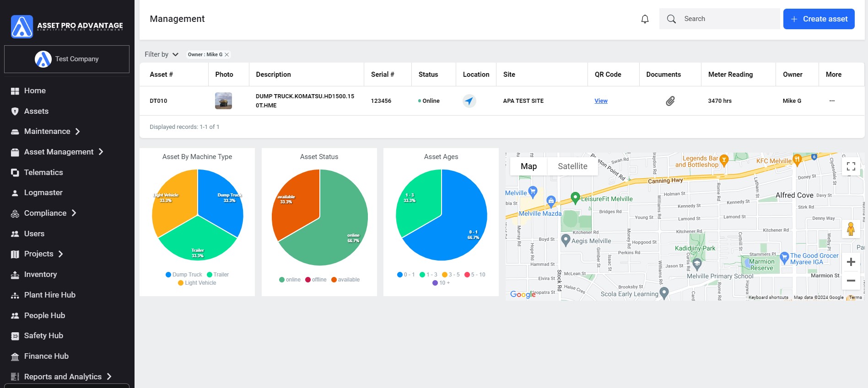Zoom out on the map
Screen dimensions: 868x388
pyautogui.click(x=851, y=281)
